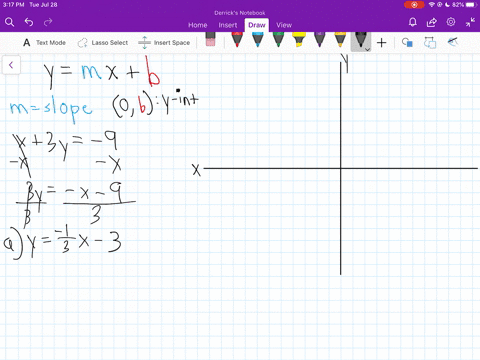Open the View tab
Screen dimensions: 480x360
click(x=284, y=25)
